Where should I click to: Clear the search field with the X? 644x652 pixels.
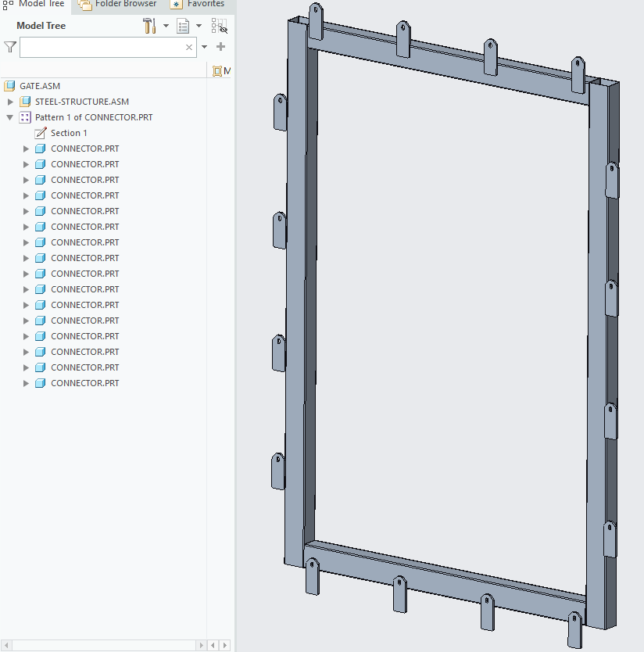189,47
